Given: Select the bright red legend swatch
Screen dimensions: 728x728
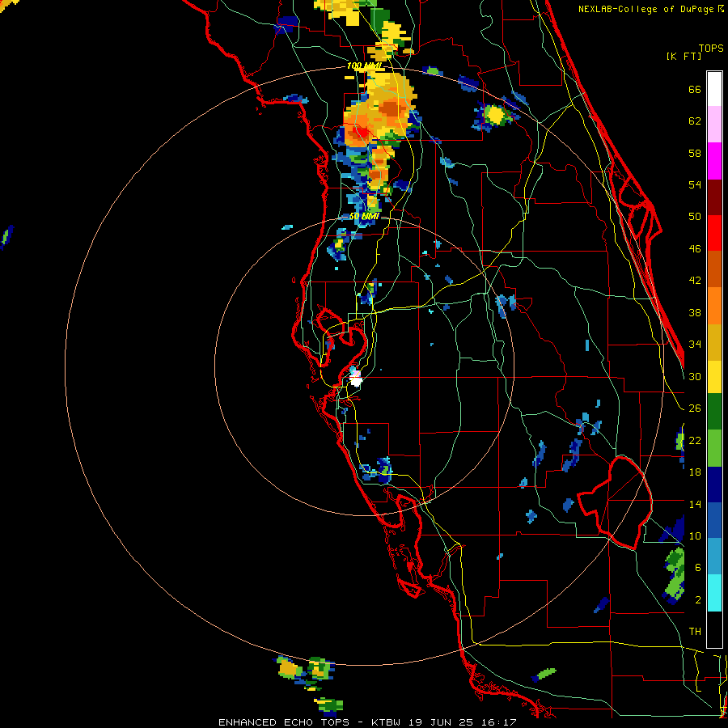Looking at the screenshot, I should 714,233.
